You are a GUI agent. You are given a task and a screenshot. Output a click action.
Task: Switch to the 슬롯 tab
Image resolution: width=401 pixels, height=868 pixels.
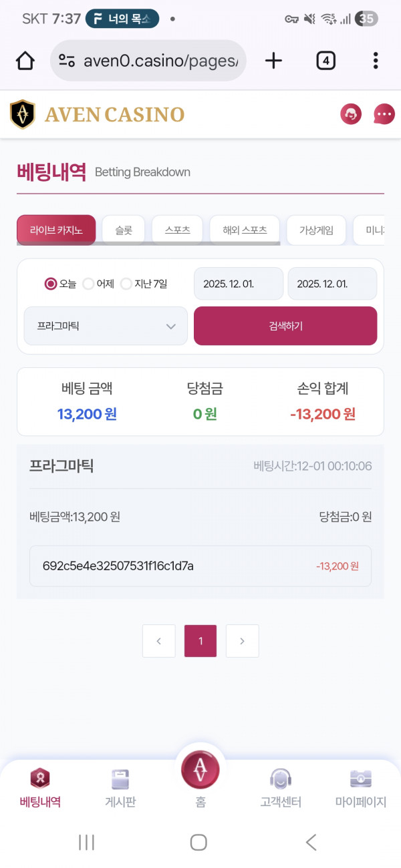[x=124, y=229]
